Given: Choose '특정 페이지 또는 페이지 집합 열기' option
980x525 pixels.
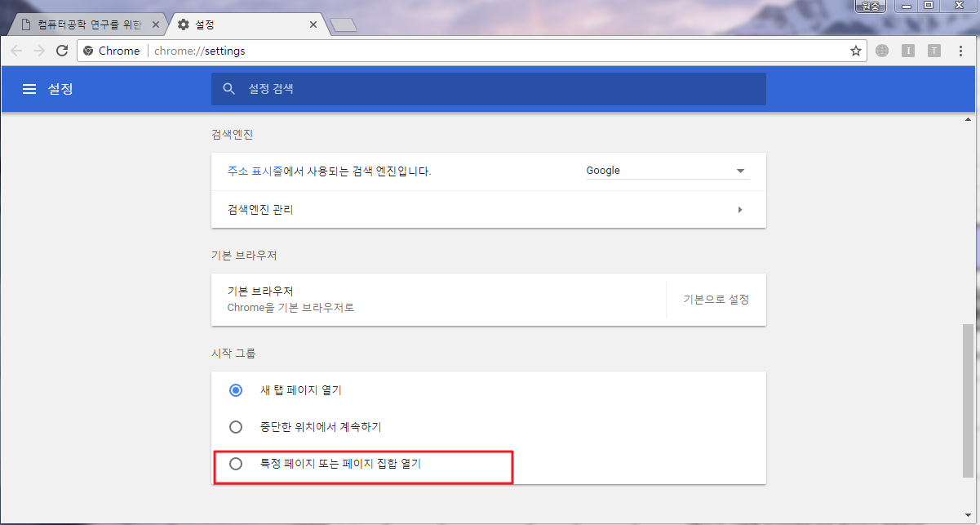Looking at the screenshot, I should [236, 464].
